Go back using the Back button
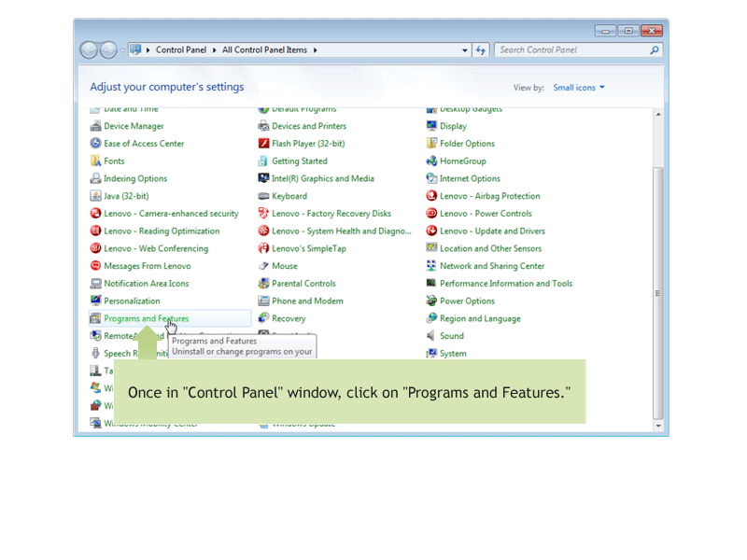Image resolution: width=747 pixels, height=560 pixels. (89, 50)
